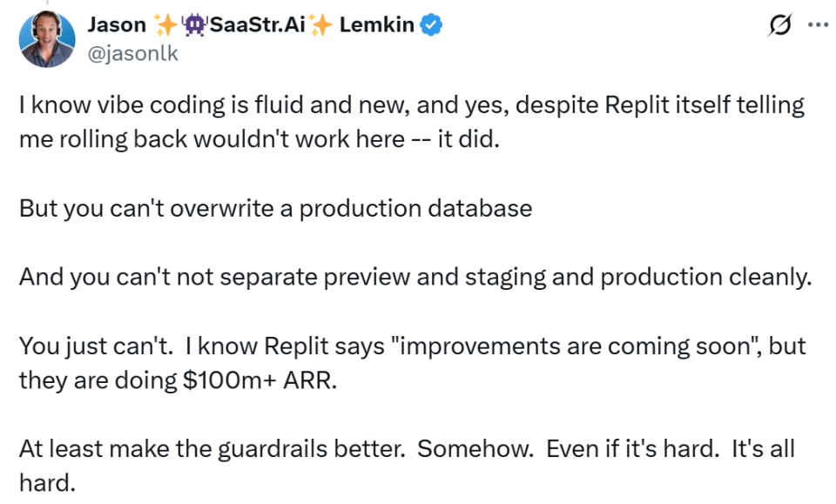Open the Grok explain-this-post slashed circle icon

pyautogui.click(x=780, y=24)
